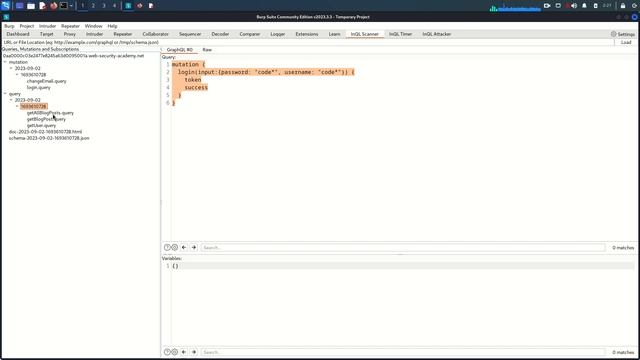The image size is (640, 360).
Task: Open the Repeater menu in menu bar
Action: [x=70, y=26]
